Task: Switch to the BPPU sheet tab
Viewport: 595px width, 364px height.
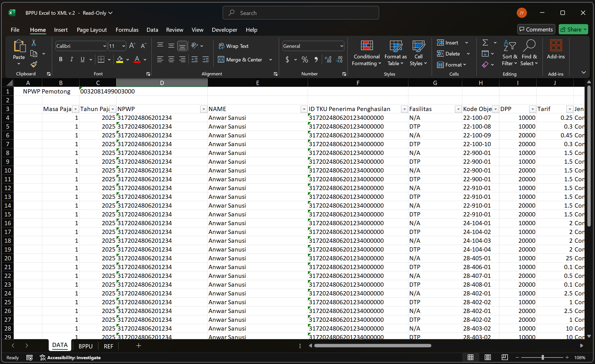Action: pyautogui.click(x=85, y=346)
